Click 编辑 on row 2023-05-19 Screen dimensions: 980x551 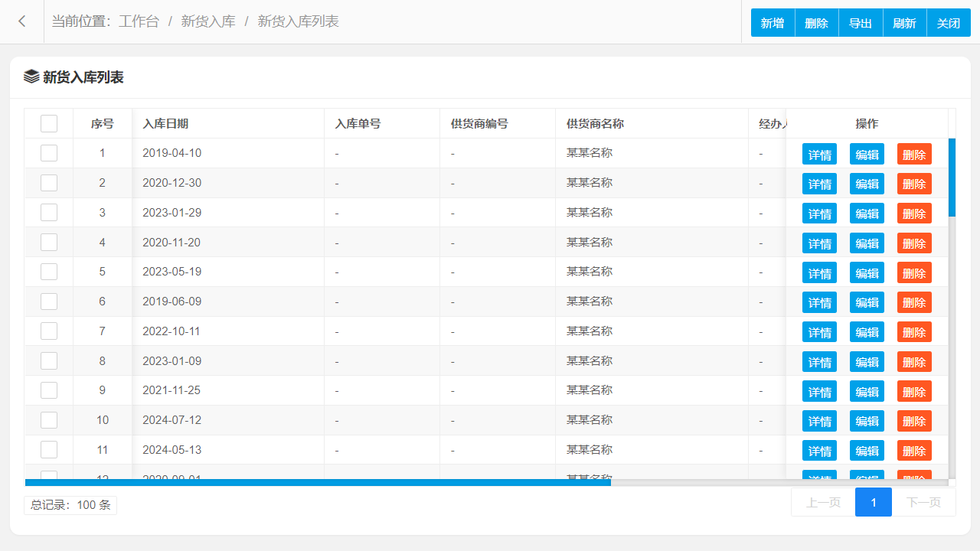(x=867, y=272)
